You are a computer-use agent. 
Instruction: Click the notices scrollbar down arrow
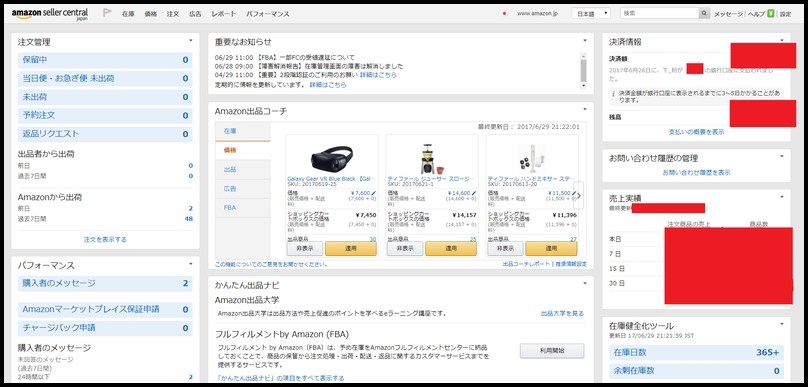(x=583, y=86)
